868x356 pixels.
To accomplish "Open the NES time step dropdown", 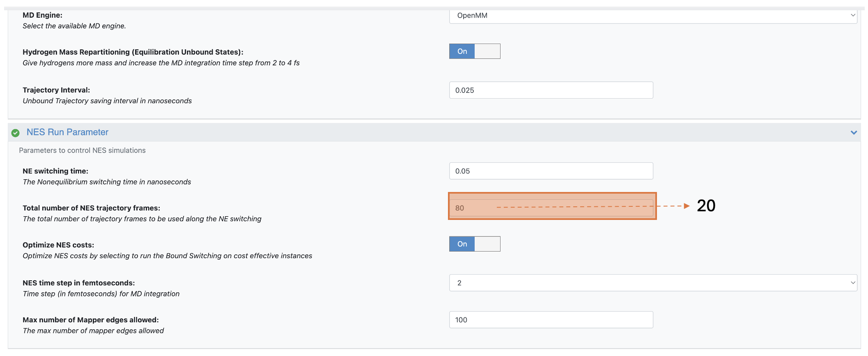I will 653,283.
